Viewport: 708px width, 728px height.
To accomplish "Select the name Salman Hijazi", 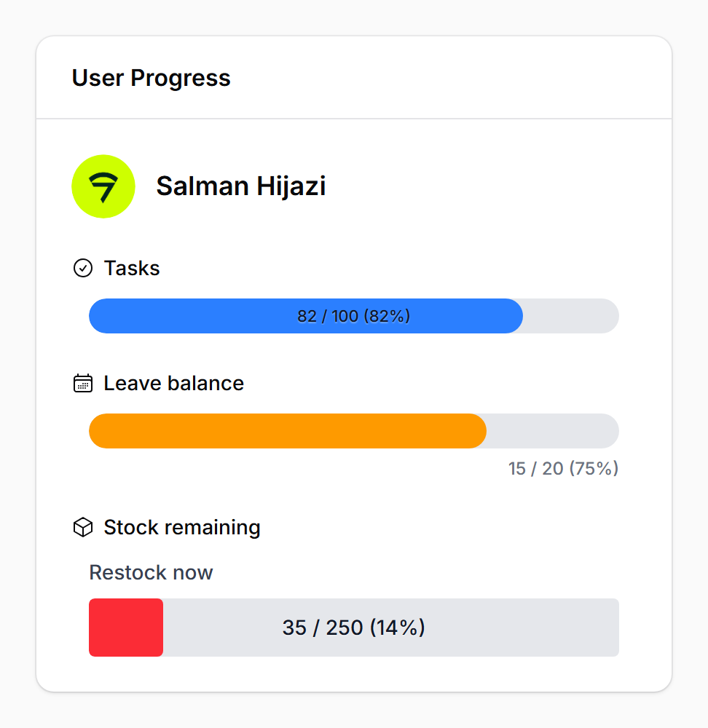I will tap(241, 186).
